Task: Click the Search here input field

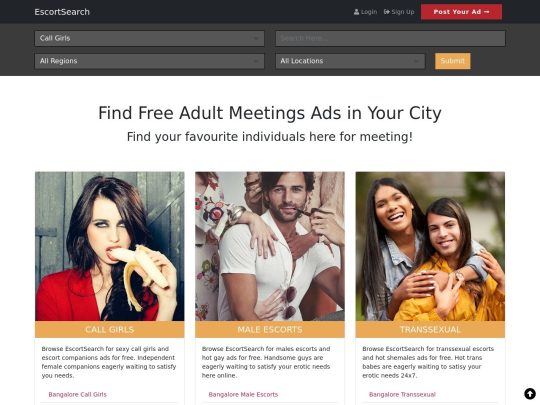Action: click(390, 38)
